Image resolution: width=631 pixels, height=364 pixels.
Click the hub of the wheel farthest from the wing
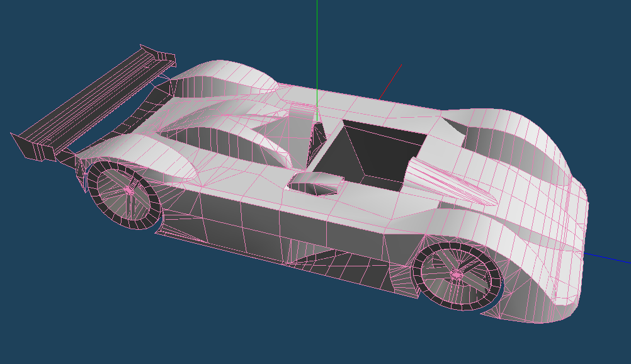(x=457, y=275)
